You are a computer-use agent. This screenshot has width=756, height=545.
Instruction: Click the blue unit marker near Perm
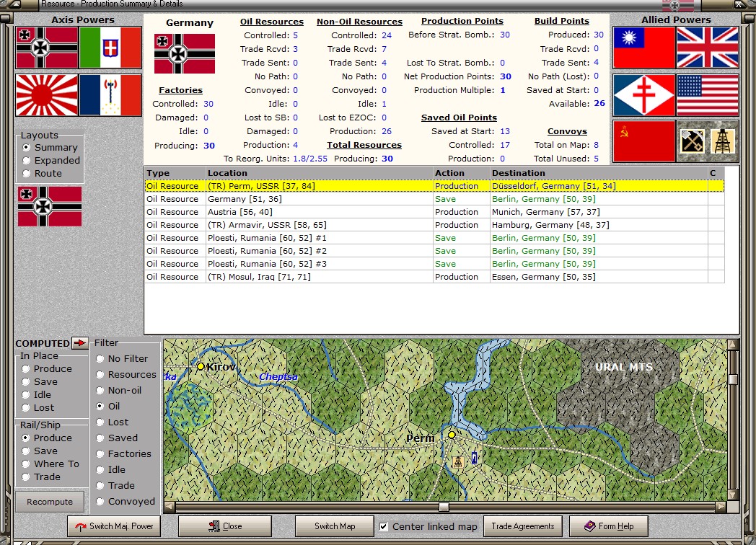click(475, 457)
